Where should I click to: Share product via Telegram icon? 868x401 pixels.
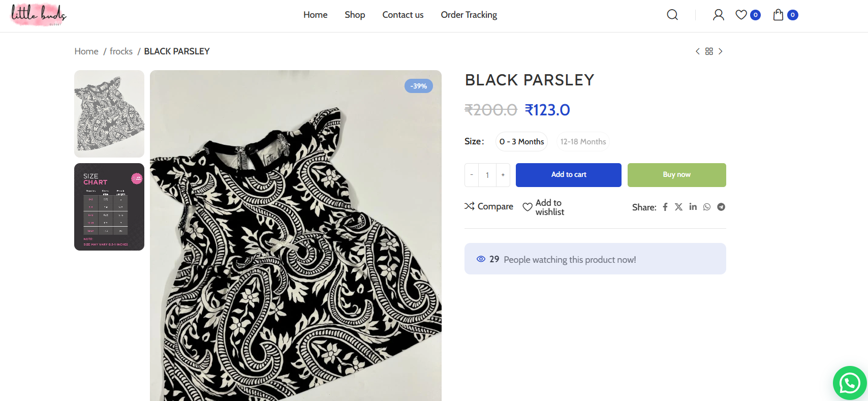721,207
